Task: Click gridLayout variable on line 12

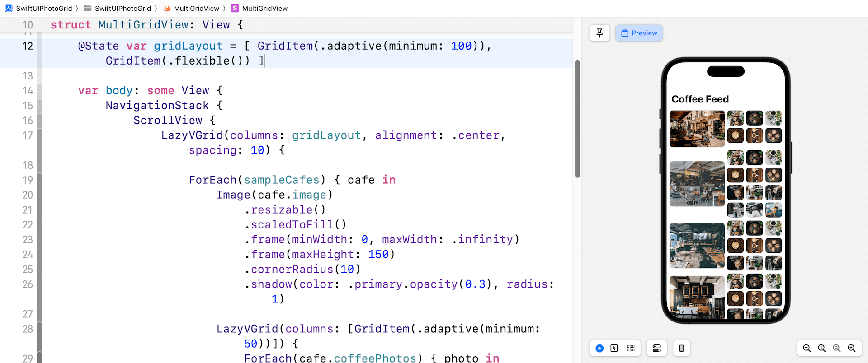Action: [x=188, y=46]
